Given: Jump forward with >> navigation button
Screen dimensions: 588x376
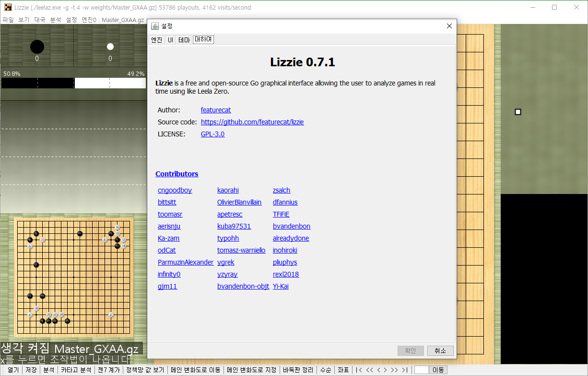Looking at the screenshot, I should click(394, 370).
